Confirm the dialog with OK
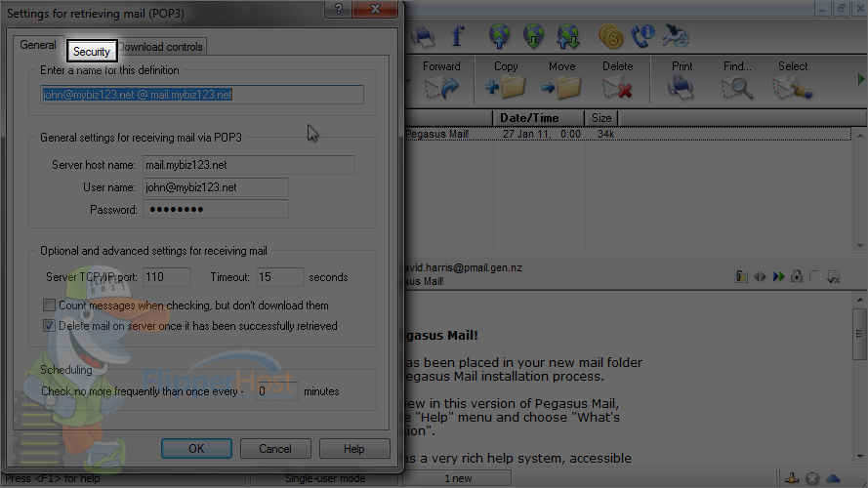This screenshot has height=488, width=868. pos(196,449)
